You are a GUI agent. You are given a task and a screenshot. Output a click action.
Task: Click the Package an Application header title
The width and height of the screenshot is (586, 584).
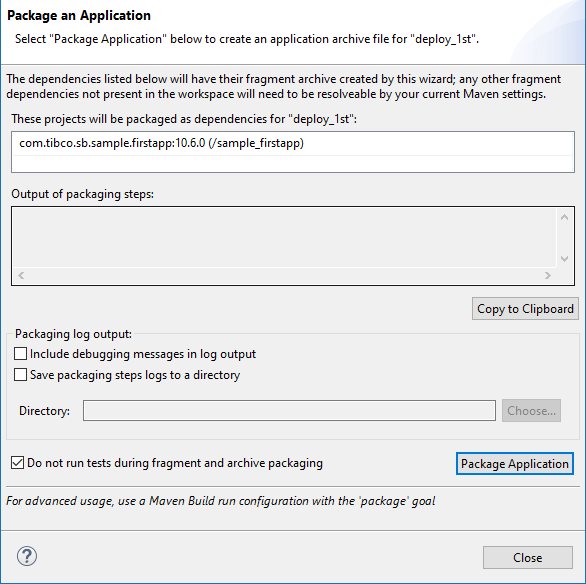tap(79, 16)
